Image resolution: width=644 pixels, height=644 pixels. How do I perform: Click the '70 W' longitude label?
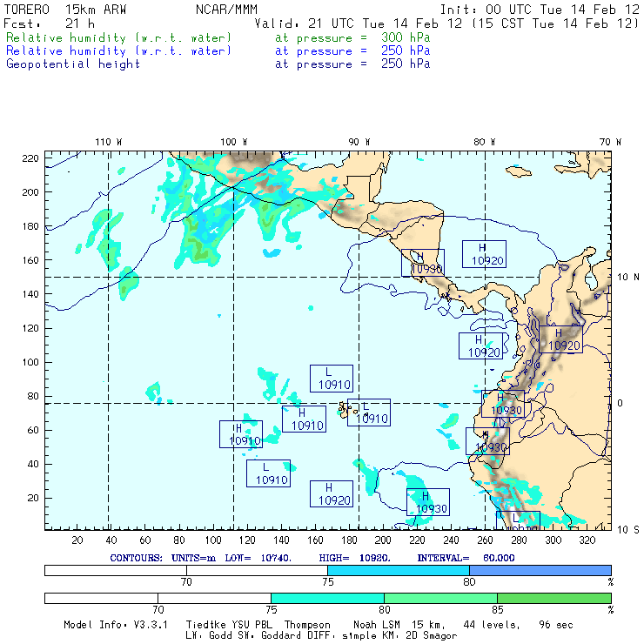click(610, 142)
